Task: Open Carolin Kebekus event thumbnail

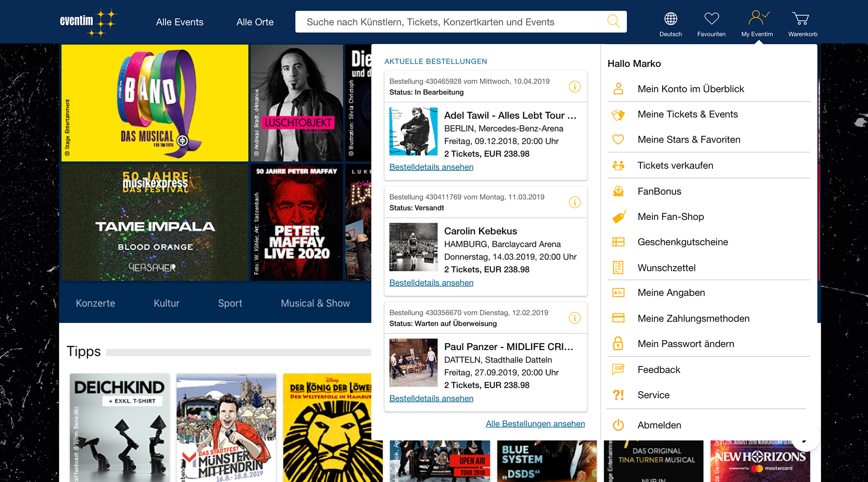Action: click(413, 247)
